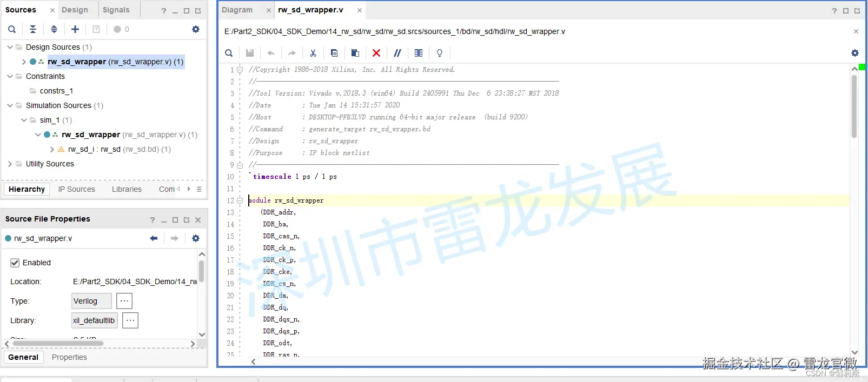The height and width of the screenshot is (382, 868).
Task: Click the light bulb icon in the editor toolbar
Action: pyautogui.click(x=440, y=53)
